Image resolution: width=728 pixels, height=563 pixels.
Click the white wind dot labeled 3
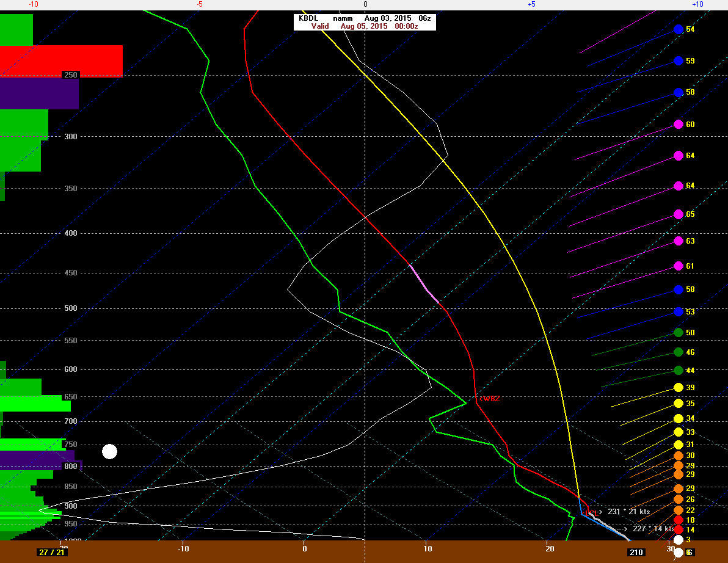coord(679,540)
